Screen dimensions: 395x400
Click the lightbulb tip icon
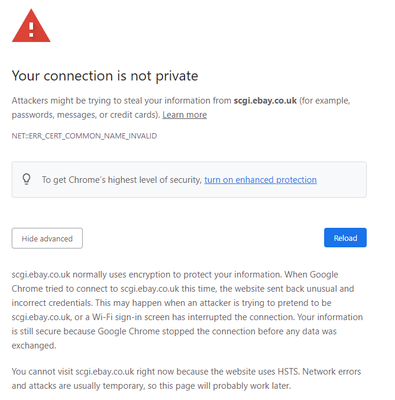(x=26, y=179)
